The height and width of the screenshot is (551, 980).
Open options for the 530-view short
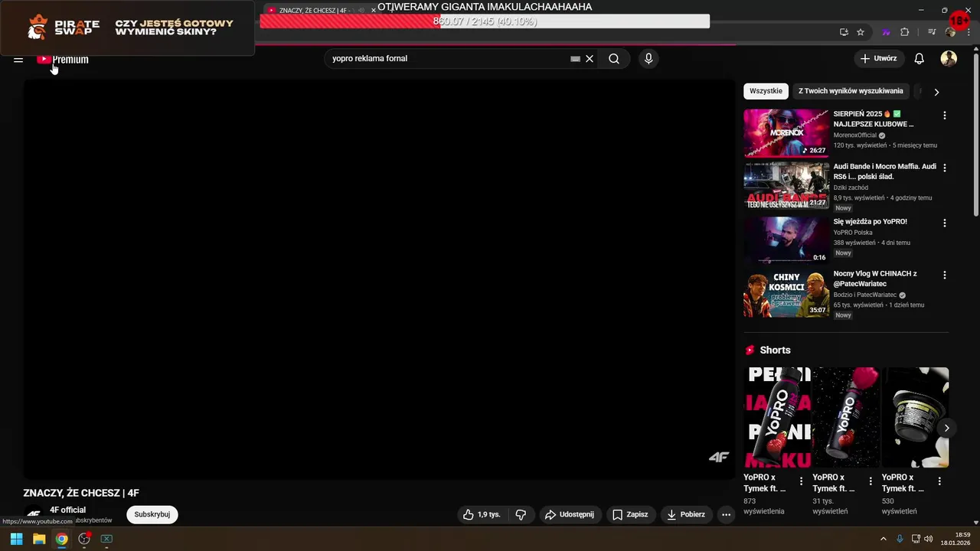point(939,481)
